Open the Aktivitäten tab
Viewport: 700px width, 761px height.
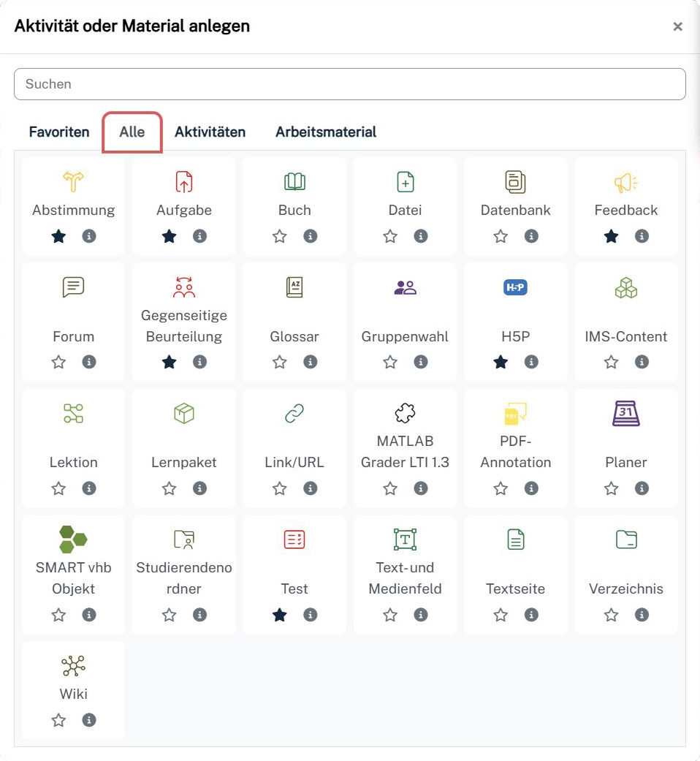pos(210,132)
